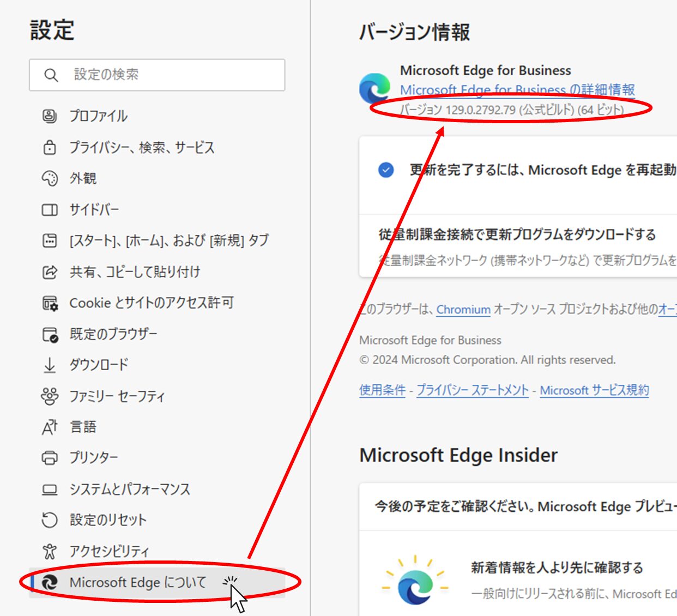Select the Cookie とサイトのアクセス許可 icon

click(x=50, y=303)
